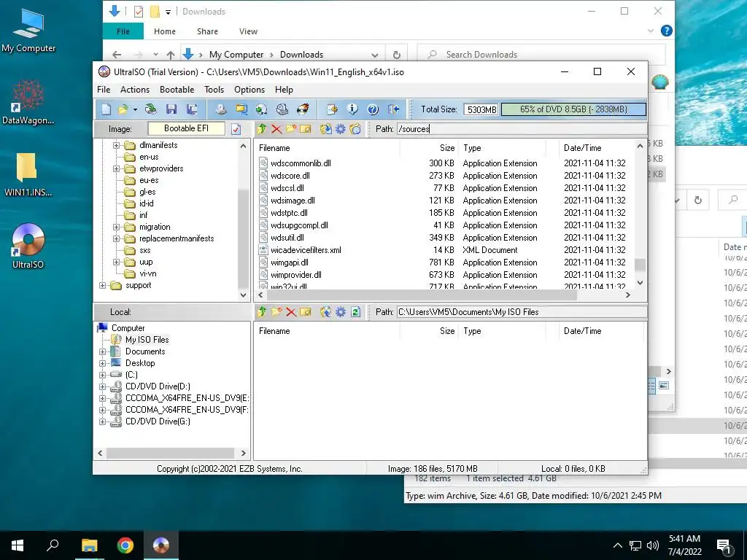Click the New image toolbar icon
The width and height of the screenshot is (747, 560).
pos(106,109)
